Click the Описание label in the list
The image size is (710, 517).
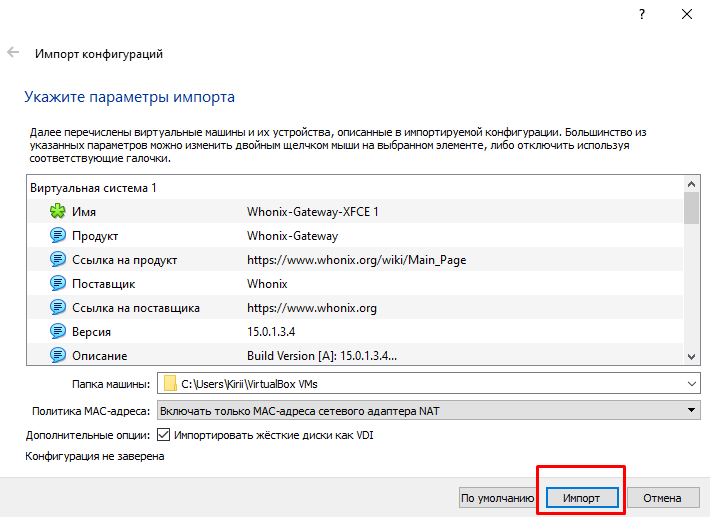pos(100,356)
